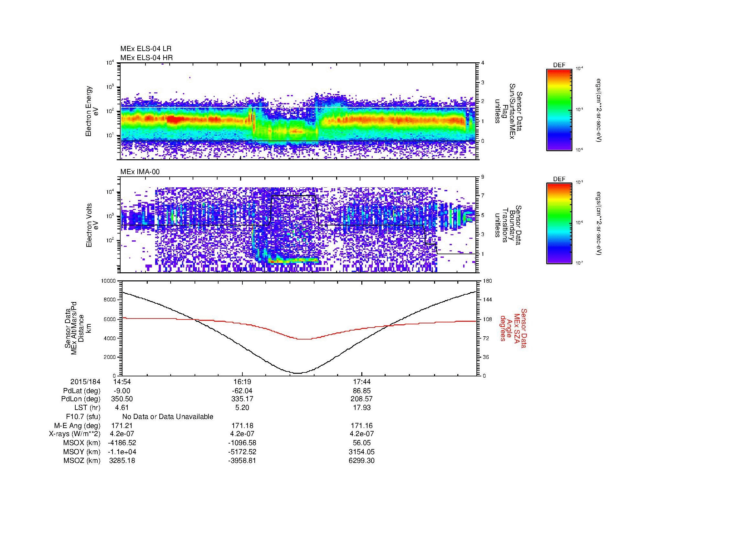Click 'No Data or Data Unavailable' text
Viewport: 756px width, 534px height.
tap(168, 417)
